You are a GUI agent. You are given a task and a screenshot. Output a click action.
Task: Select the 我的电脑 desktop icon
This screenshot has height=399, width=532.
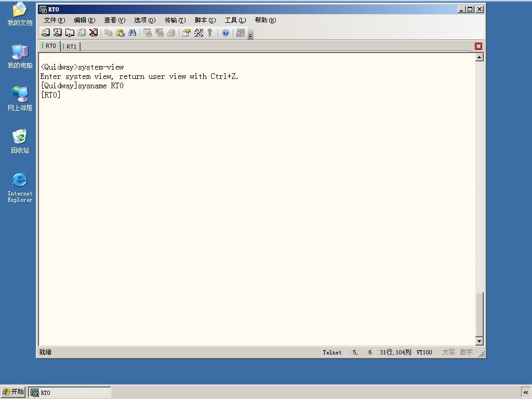pyautogui.click(x=20, y=56)
